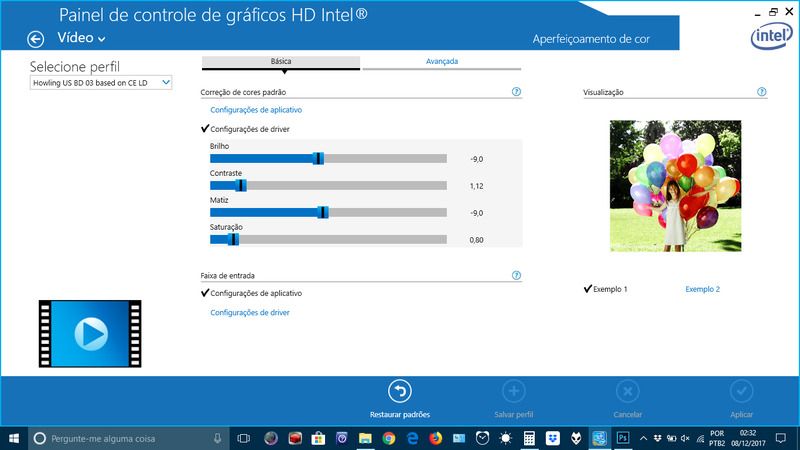
Task: Open Task View from taskbar
Action: (244, 438)
